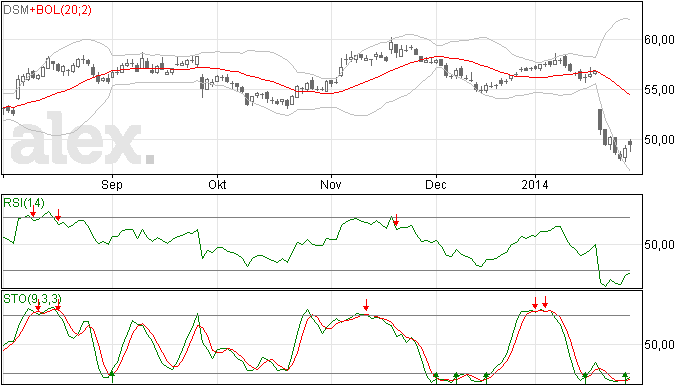690x387 pixels.
Task: Click the red RSI sell arrow in mid-November
Action: 396,220
